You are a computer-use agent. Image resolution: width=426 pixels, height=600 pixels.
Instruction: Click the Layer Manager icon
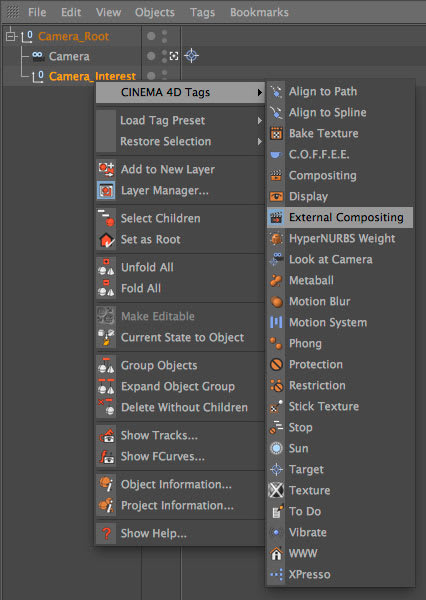[x=106, y=190]
